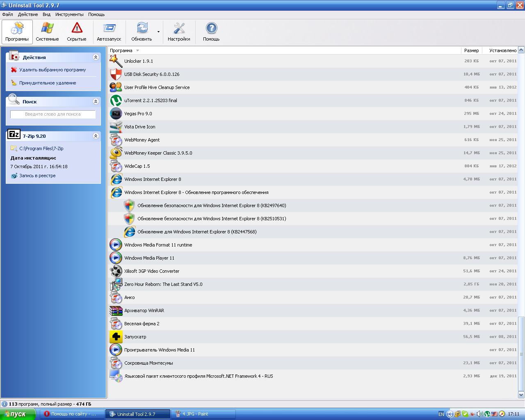Select WebMoney Keeper Classic icon
Image resolution: width=525 pixels, height=420 pixels.
(x=116, y=153)
